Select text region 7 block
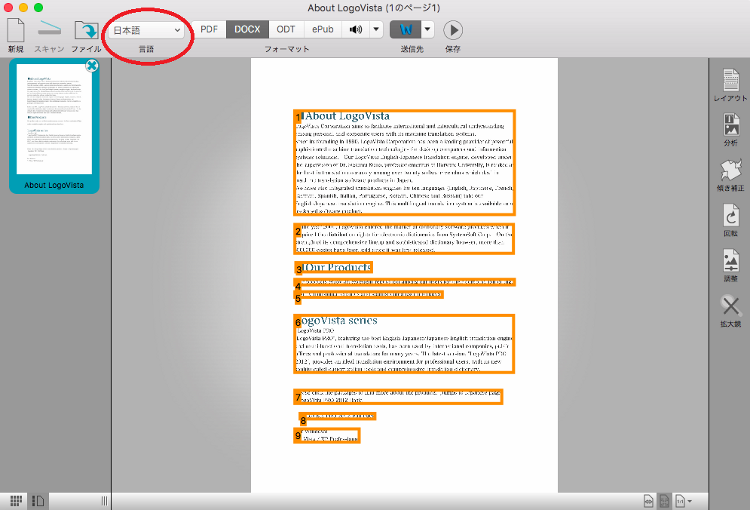 [398, 397]
